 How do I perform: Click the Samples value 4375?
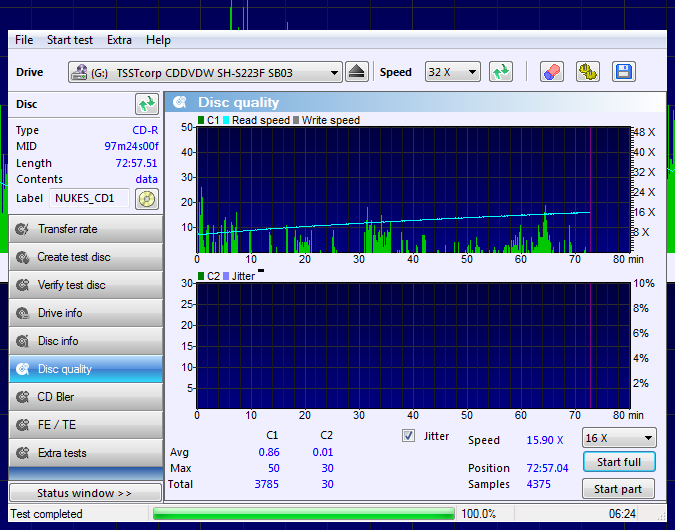pyautogui.click(x=539, y=484)
